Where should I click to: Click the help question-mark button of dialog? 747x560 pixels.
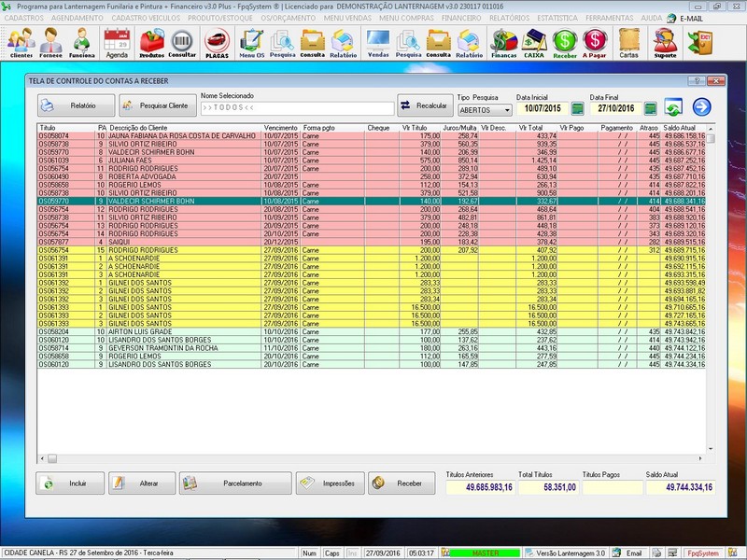point(697,81)
